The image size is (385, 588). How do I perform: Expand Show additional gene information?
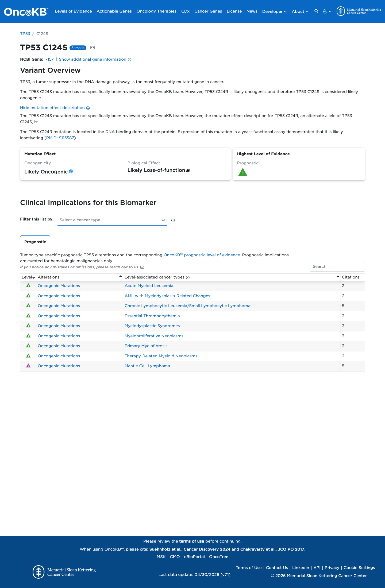click(95, 59)
